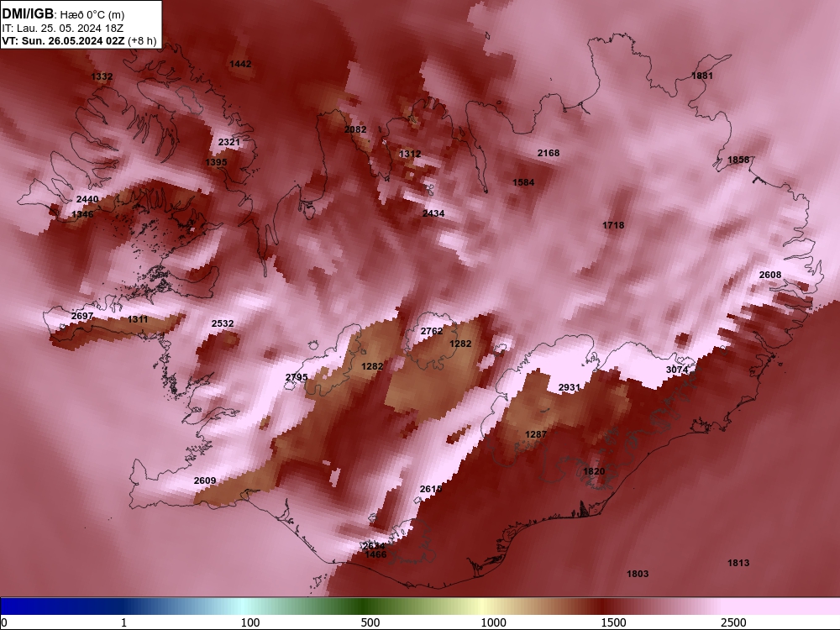
Task: Click the 100 tick on the color scale
Action: click(x=250, y=622)
